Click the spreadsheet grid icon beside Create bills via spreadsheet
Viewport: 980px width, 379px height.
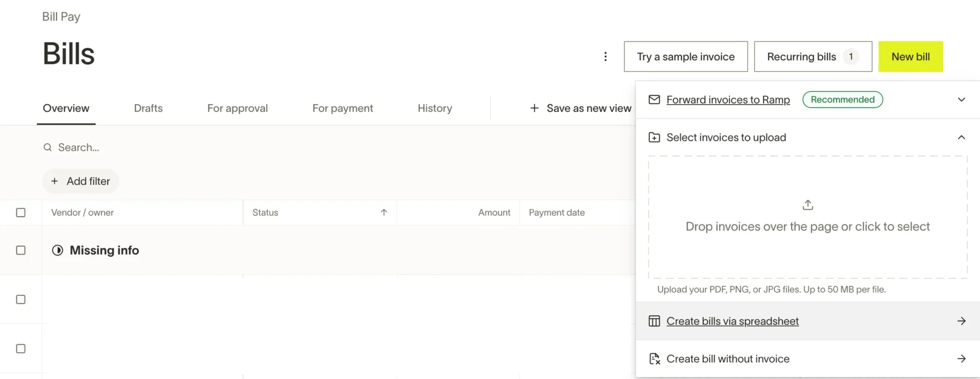[x=654, y=321]
